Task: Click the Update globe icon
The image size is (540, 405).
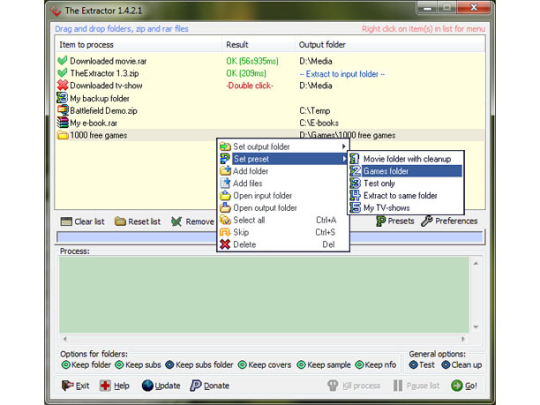Action: [x=147, y=385]
